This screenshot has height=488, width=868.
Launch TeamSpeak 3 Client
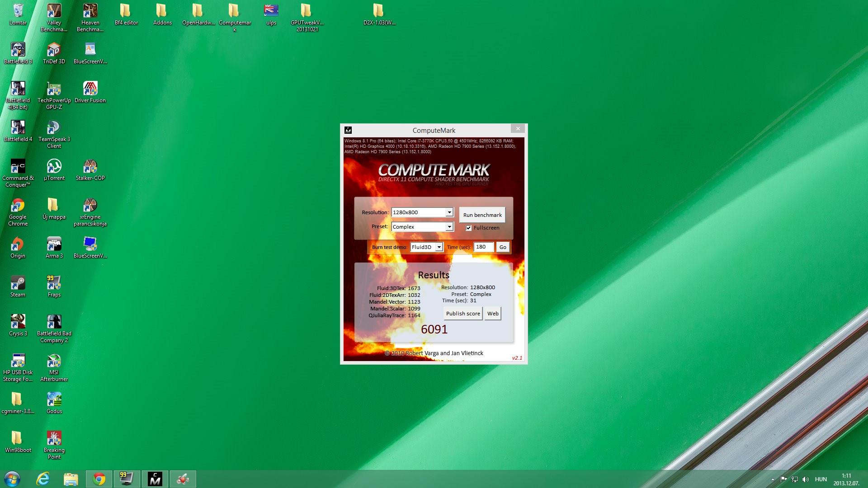54,134
